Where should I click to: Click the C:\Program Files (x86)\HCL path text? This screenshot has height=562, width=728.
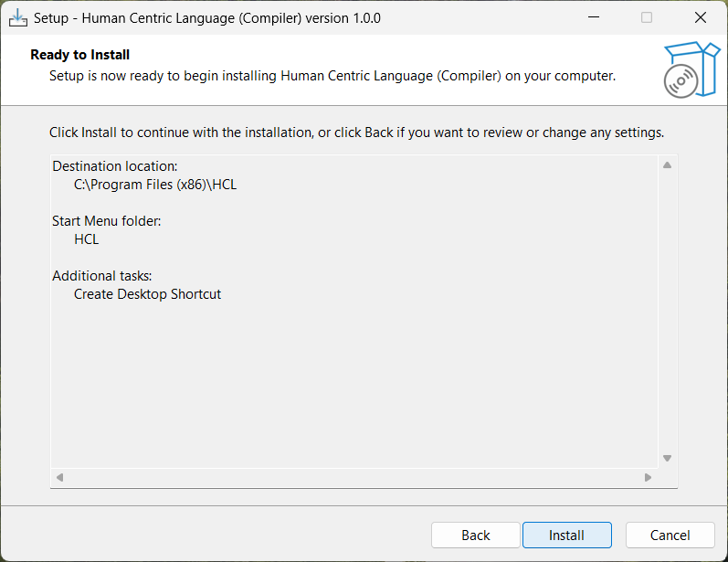tap(155, 185)
